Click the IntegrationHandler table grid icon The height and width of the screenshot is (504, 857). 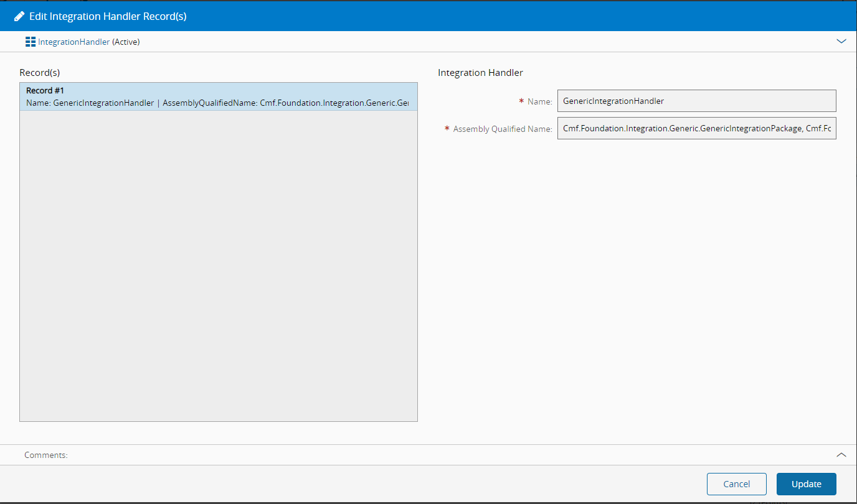tap(31, 42)
